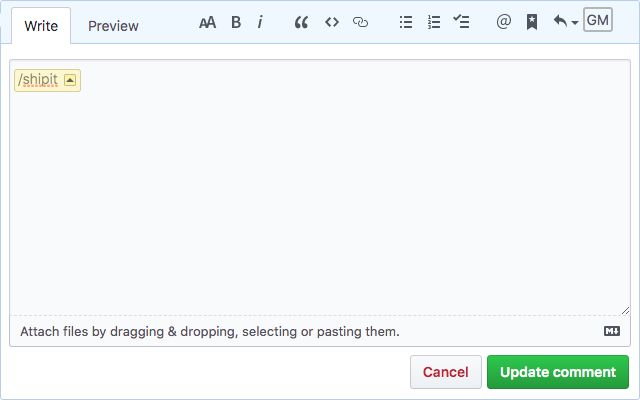This screenshot has width=640, height=400.
Task: Insert a numbered list
Action: coord(433,22)
